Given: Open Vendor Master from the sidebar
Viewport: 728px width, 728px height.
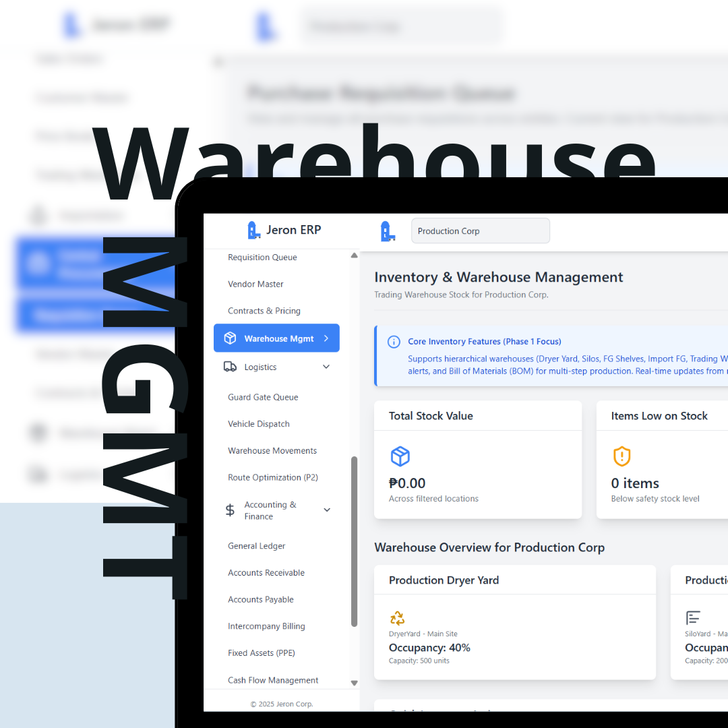Looking at the screenshot, I should point(255,284).
